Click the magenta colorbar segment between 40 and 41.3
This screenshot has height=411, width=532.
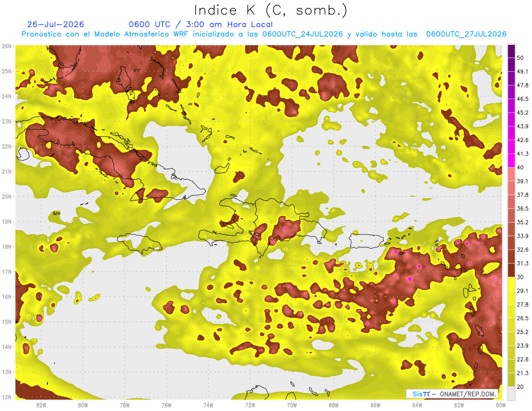(512, 161)
